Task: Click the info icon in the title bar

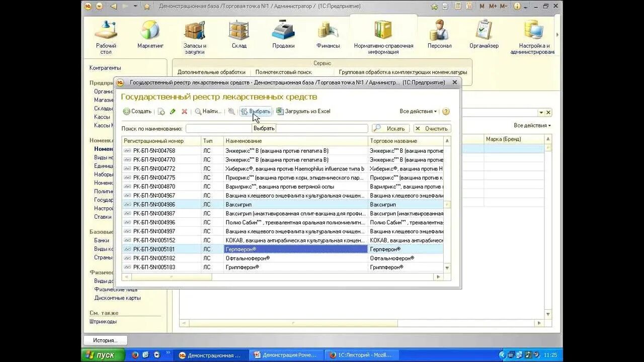Action: tap(517, 7)
